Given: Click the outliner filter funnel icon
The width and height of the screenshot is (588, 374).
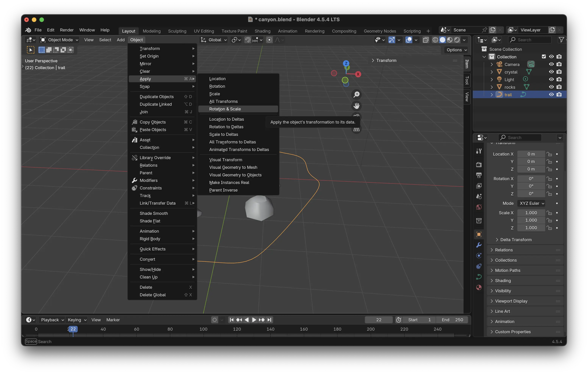Looking at the screenshot, I should click(561, 40).
